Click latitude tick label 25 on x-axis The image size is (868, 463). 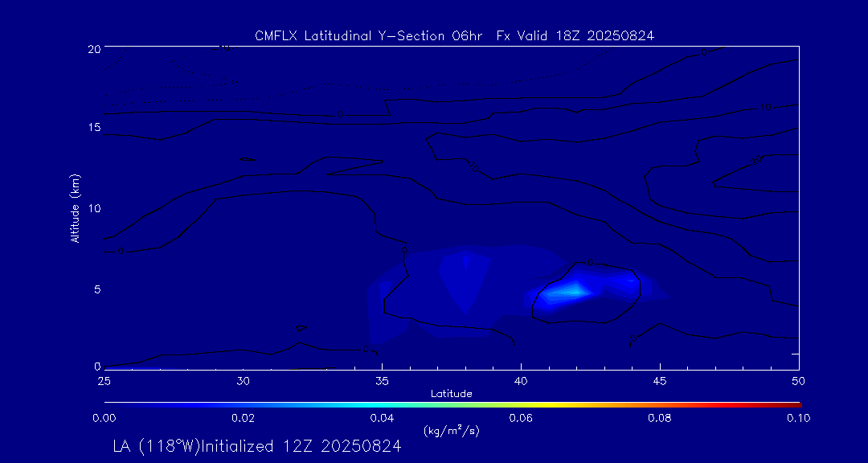(x=104, y=379)
